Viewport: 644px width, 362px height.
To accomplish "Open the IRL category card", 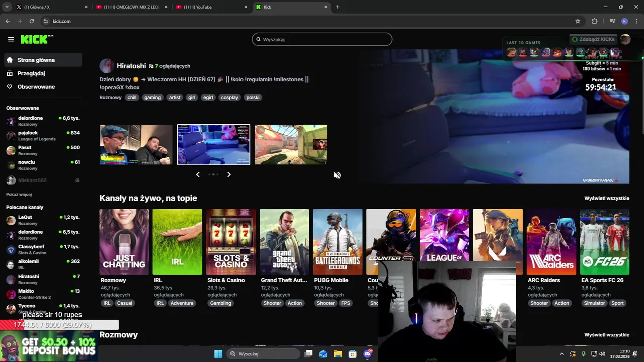I will click(177, 242).
